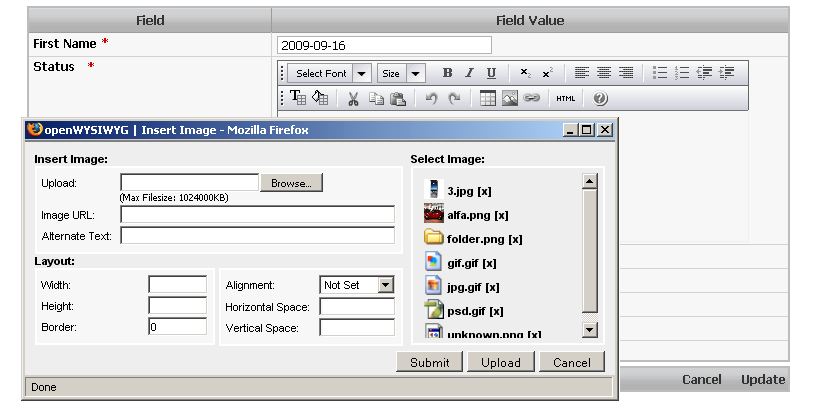Viewport: 815px width, 405px height.
Task: Toggle italic formatting
Action: coord(469,73)
